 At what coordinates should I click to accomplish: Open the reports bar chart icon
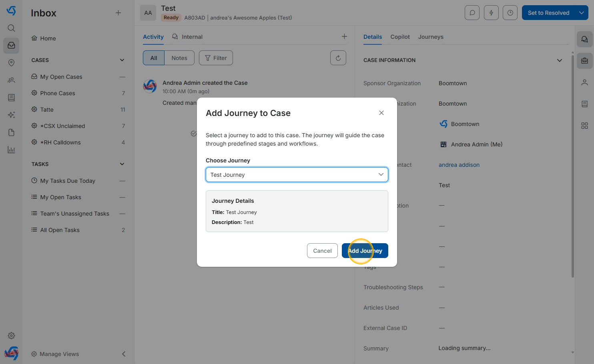click(11, 150)
